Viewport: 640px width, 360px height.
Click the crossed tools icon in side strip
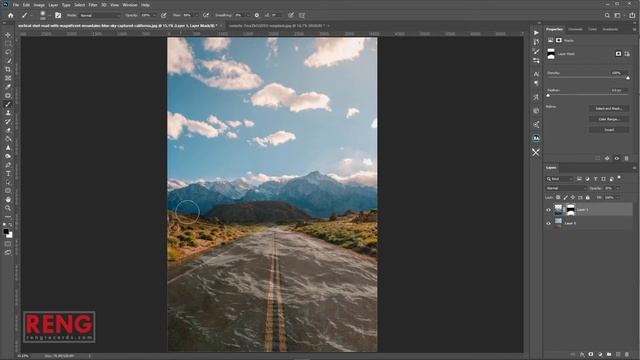point(536,152)
